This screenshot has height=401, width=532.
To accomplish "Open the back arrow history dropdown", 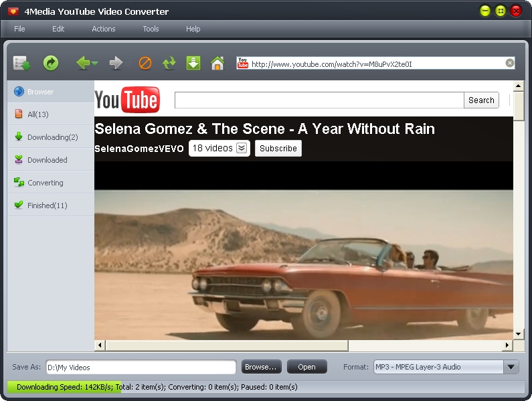I will (x=94, y=64).
